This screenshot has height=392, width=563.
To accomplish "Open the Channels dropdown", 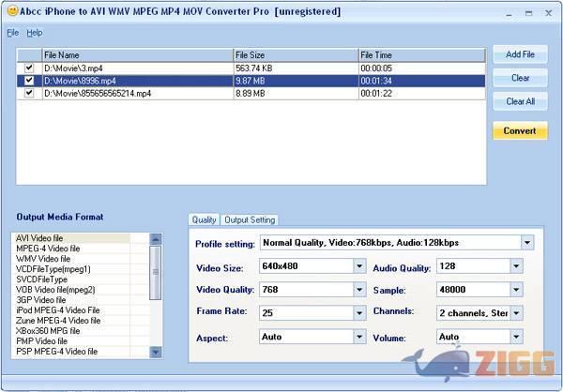I will click(515, 312).
